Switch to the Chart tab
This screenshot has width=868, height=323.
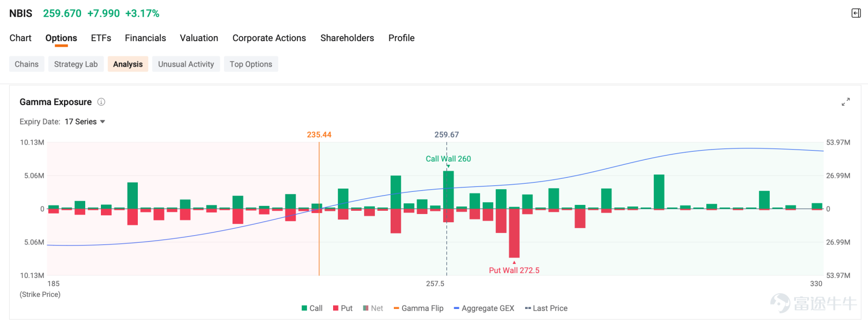21,38
